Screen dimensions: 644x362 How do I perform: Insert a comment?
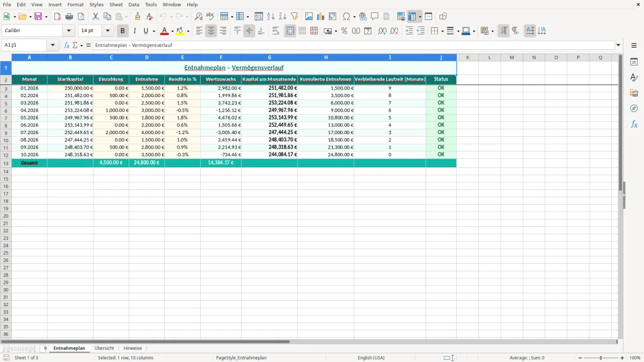[375, 17]
